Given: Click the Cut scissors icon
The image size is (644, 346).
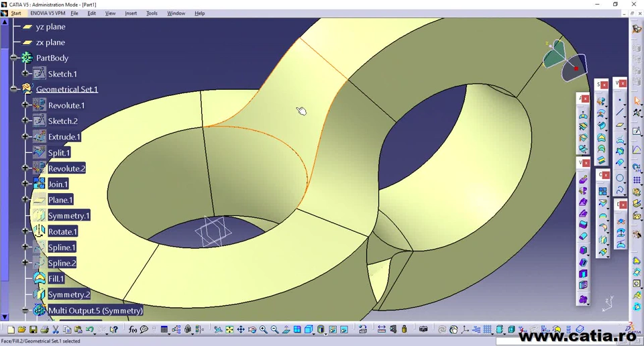Looking at the screenshot, I should [x=56, y=330].
